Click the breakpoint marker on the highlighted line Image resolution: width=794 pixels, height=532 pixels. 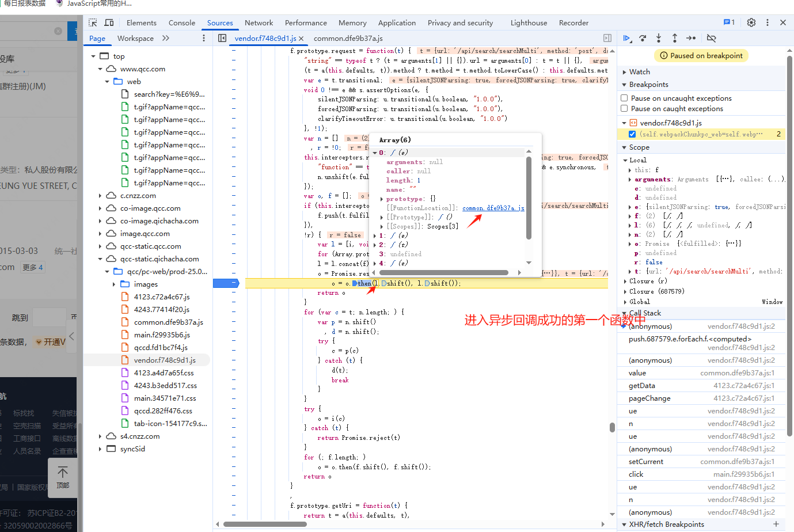226,283
